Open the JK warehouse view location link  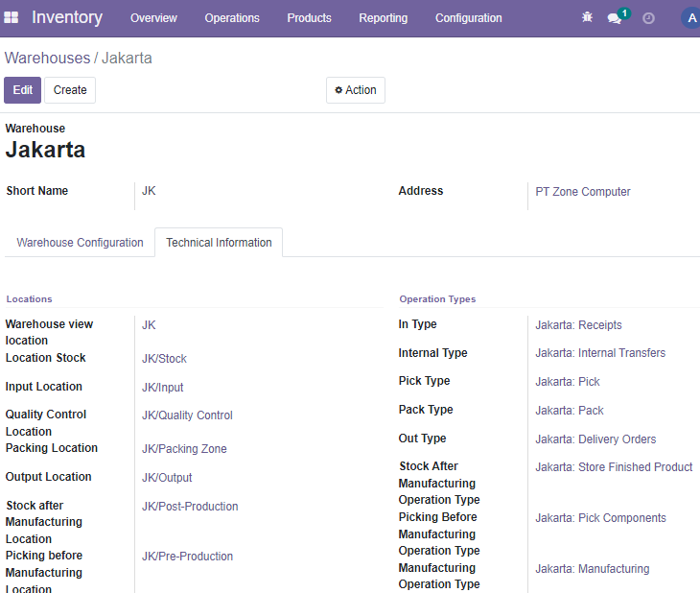click(149, 325)
